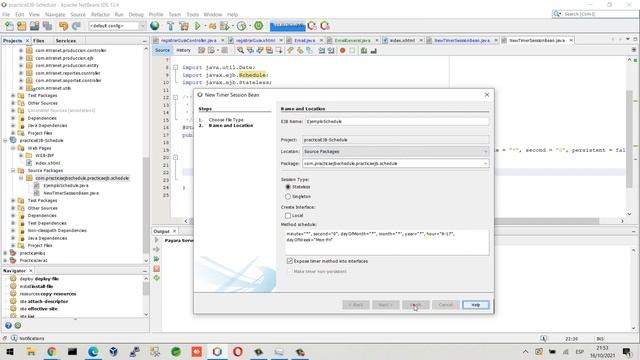Switch to the Files tab

pyautogui.click(x=38, y=41)
